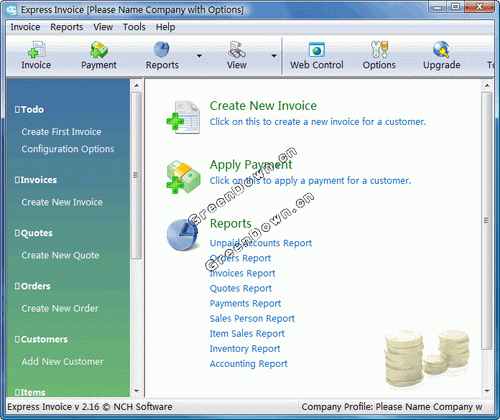Viewport: 500px width, 420px height.
Task: Open the Inventory Report link
Action: pos(245,349)
